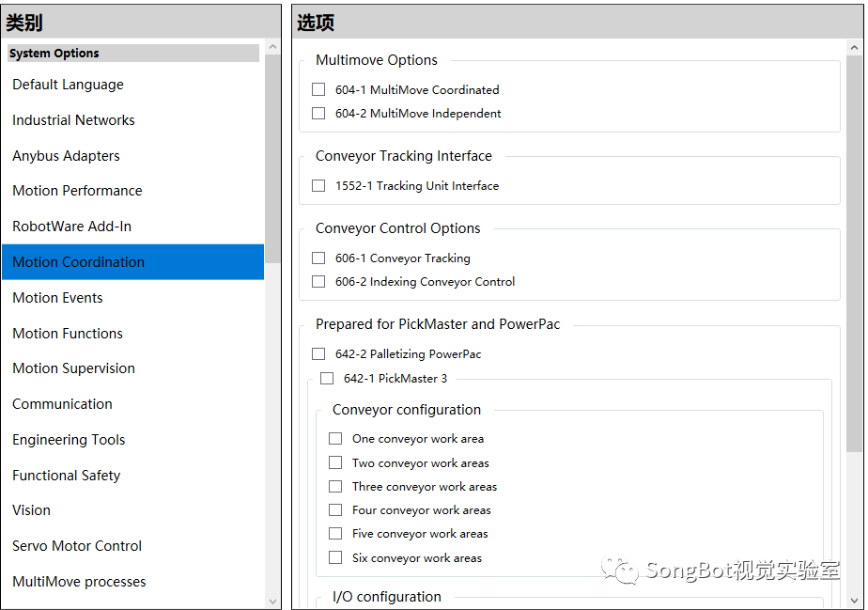Open Engineering Tools category
This screenshot has height=610, width=868.
(x=132, y=439)
